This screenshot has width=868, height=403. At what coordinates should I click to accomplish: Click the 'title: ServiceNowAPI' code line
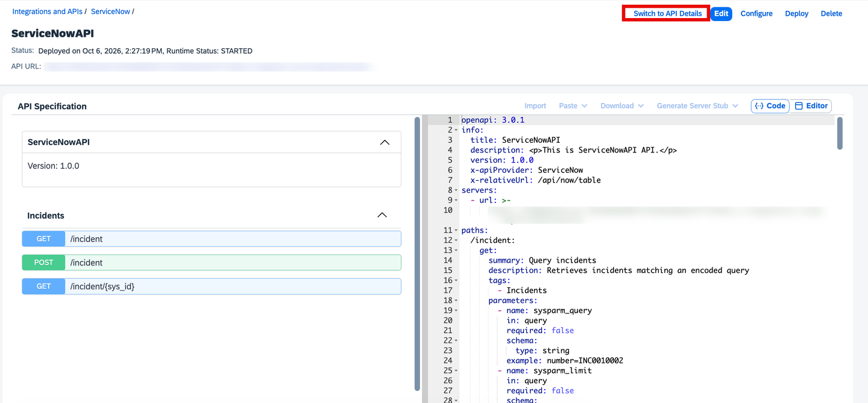pos(515,140)
